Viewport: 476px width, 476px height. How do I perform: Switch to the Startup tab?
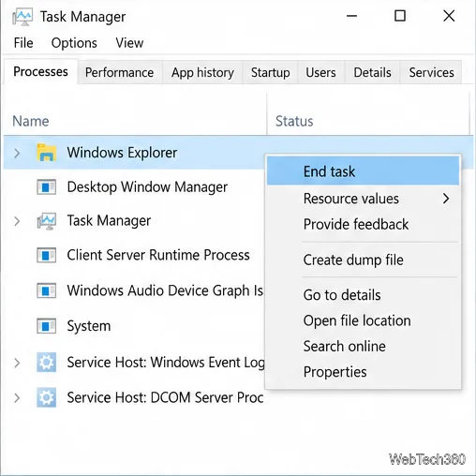point(270,72)
